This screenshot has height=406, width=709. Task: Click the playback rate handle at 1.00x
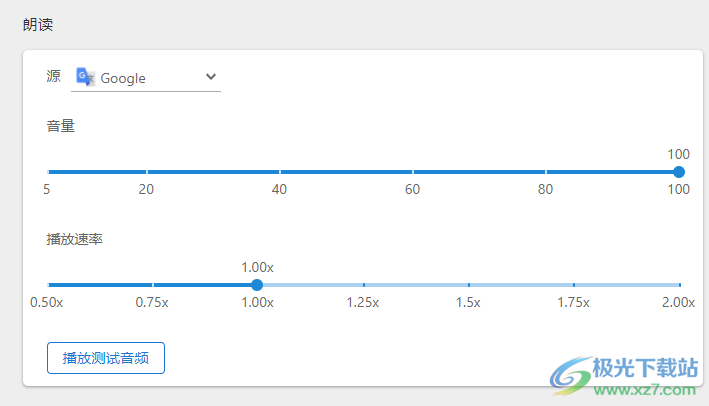pos(257,285)
